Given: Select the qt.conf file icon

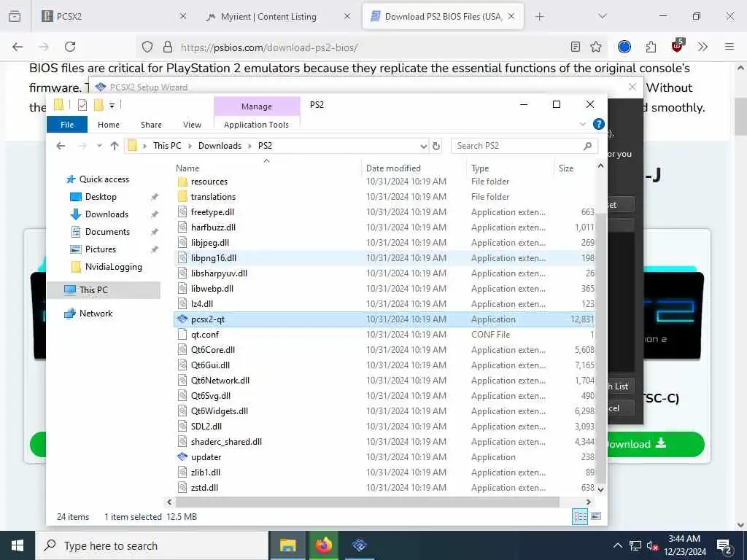Looking at the screenshot, I should pos(182,334).
